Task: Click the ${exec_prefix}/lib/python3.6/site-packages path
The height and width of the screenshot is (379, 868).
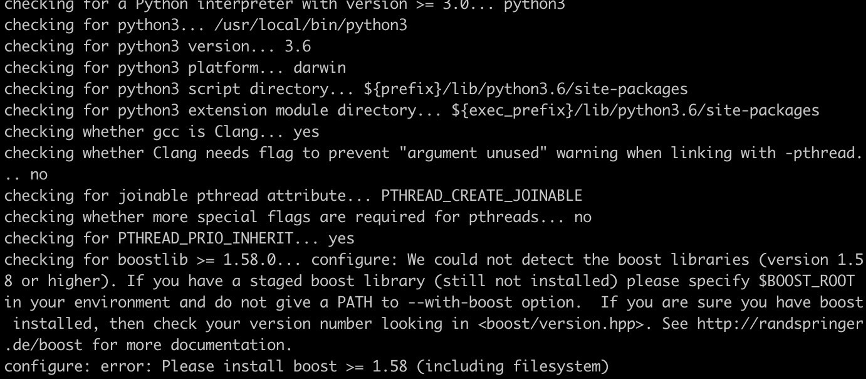Action: 635,110
